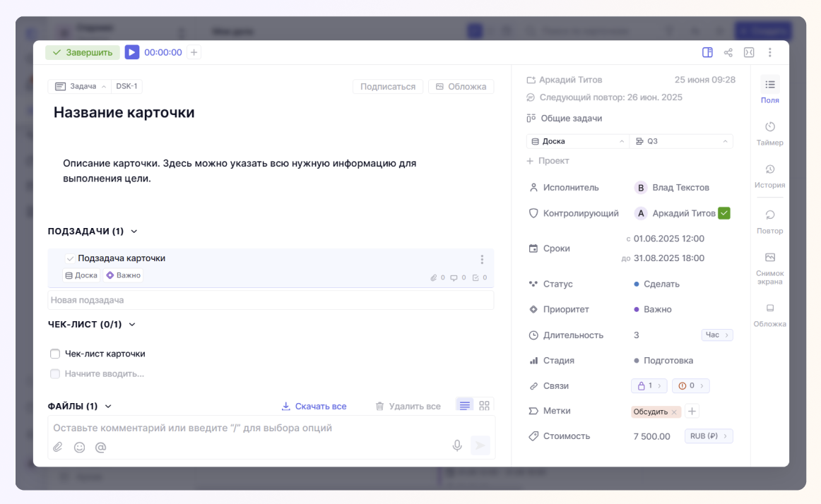Open the История tab in the sidebar
821x504 pixels.
pyautogui.click(x=769, y=174)
